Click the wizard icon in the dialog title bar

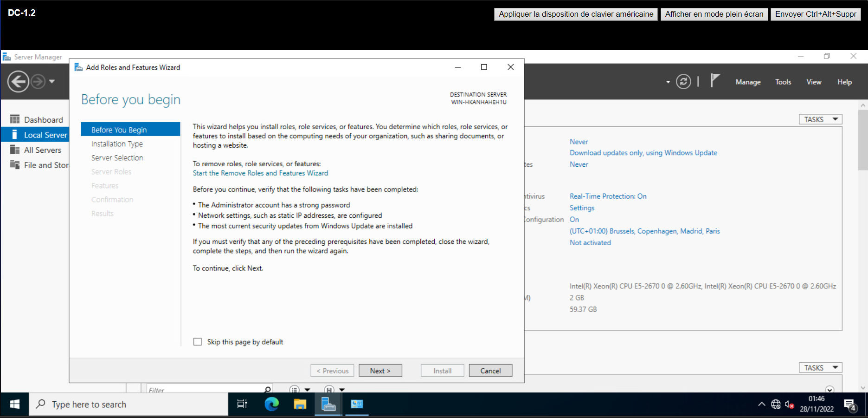tap(78, 67)
